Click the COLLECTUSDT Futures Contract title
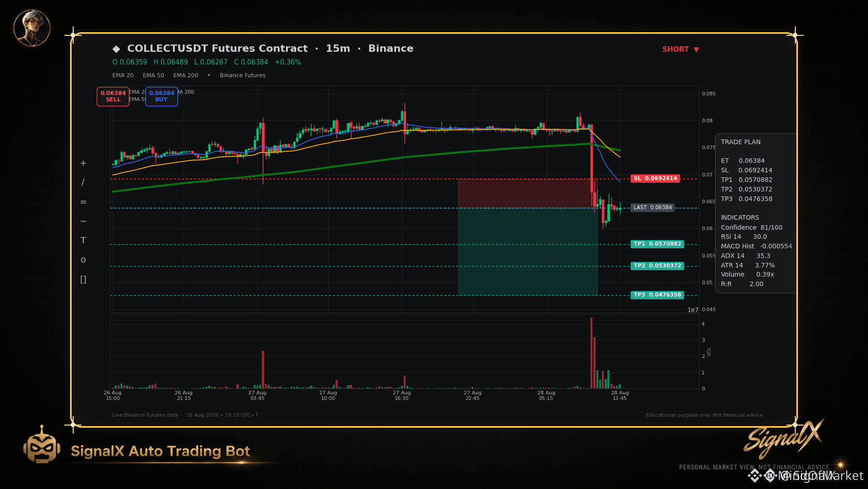868x489 pixels. click(x=218, y=48)
